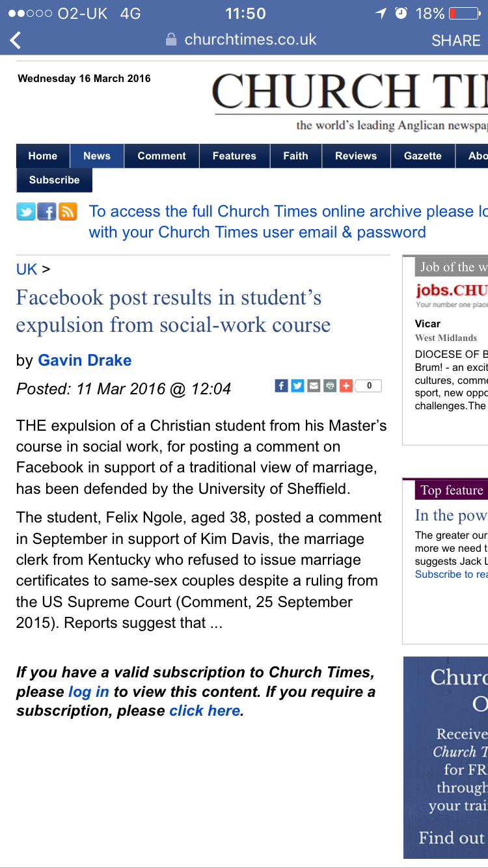The width and height of the screenshot is (488, 868).
Task: Go to the Comment section
Action: pyautogui.click(x=162, y=156)
